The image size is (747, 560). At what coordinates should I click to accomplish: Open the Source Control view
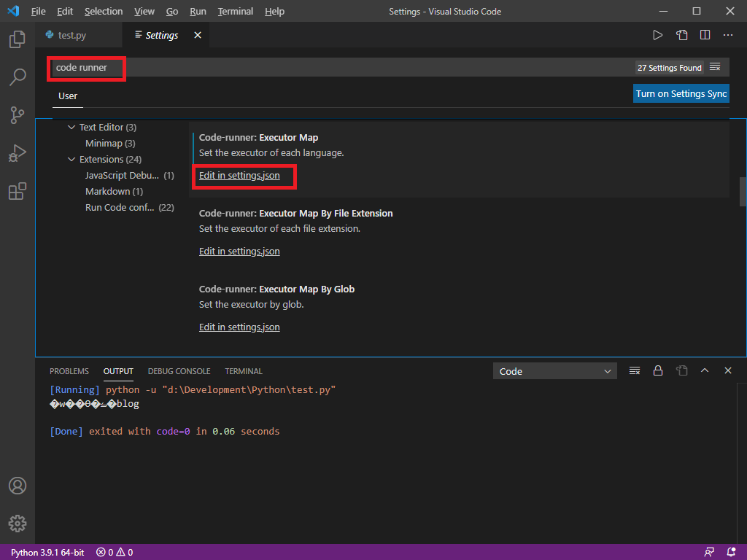(x=18, y=114)
